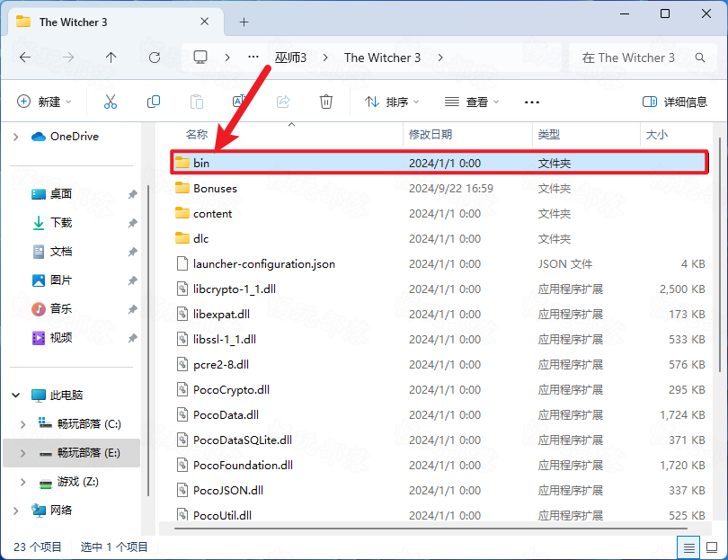Close the The Witcher 3 tab

pyautogui.click(x=204, y=22)
